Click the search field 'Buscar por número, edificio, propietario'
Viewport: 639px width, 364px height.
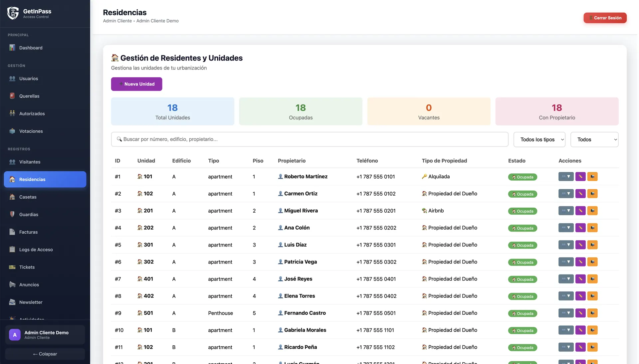coord(310,139)
